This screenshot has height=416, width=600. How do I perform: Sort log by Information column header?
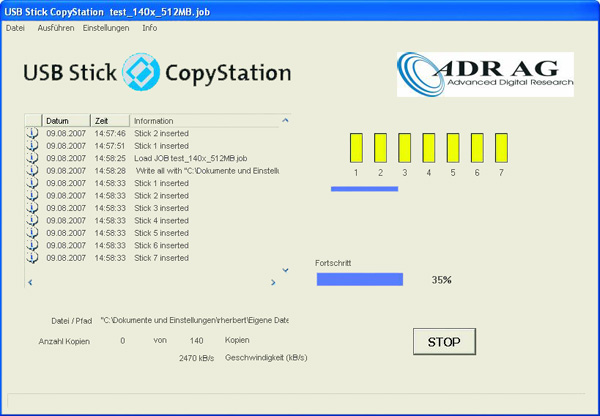coord(205,121)
